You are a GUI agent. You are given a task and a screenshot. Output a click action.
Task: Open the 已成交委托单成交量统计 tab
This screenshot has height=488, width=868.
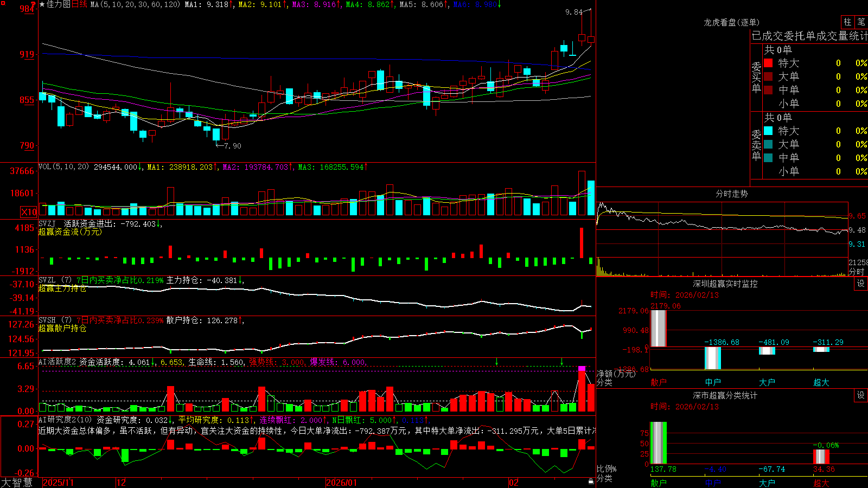click(809, 36)
